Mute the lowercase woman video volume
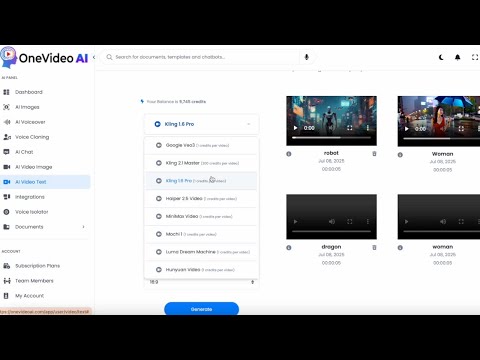Image resolution: width=480 pixels, height=360 pixels. 443,222
